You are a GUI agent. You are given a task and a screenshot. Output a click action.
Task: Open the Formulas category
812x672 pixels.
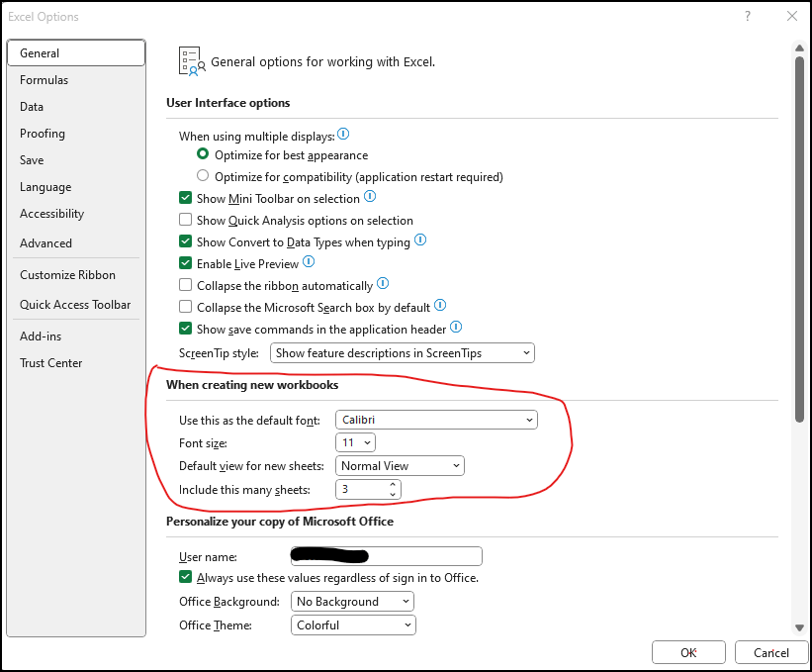[76, 80]
